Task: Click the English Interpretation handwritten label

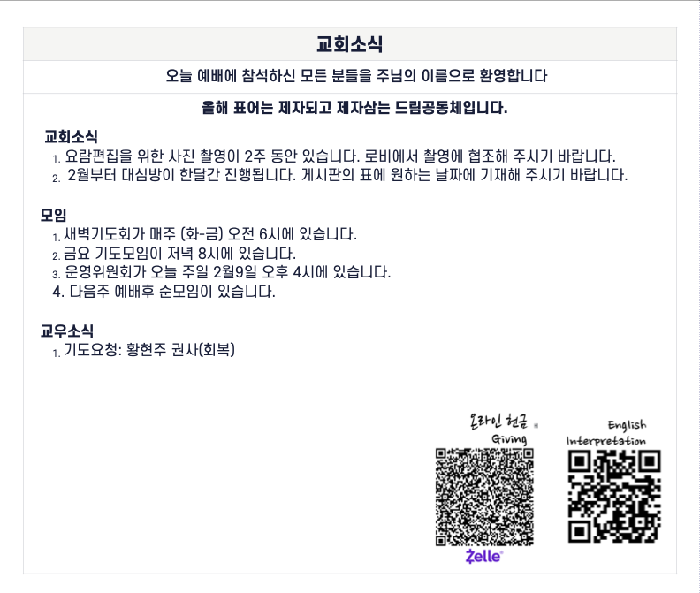Action: [606, 433]
